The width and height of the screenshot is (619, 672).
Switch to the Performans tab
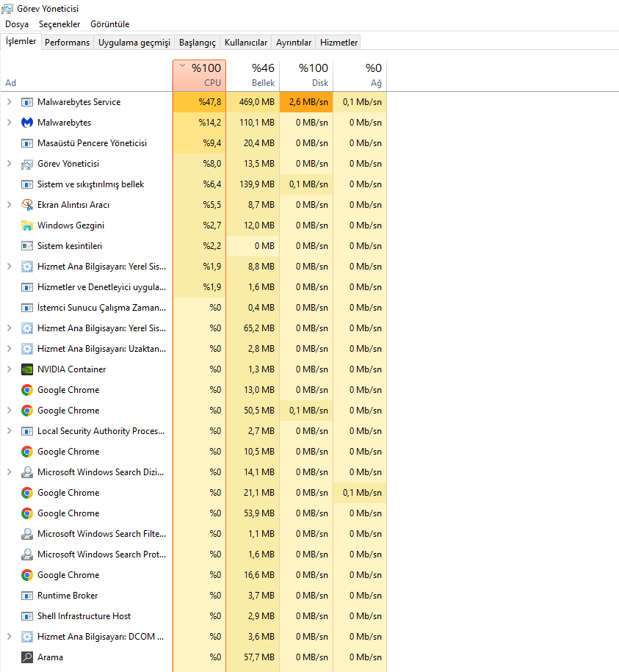click(68, 43)
